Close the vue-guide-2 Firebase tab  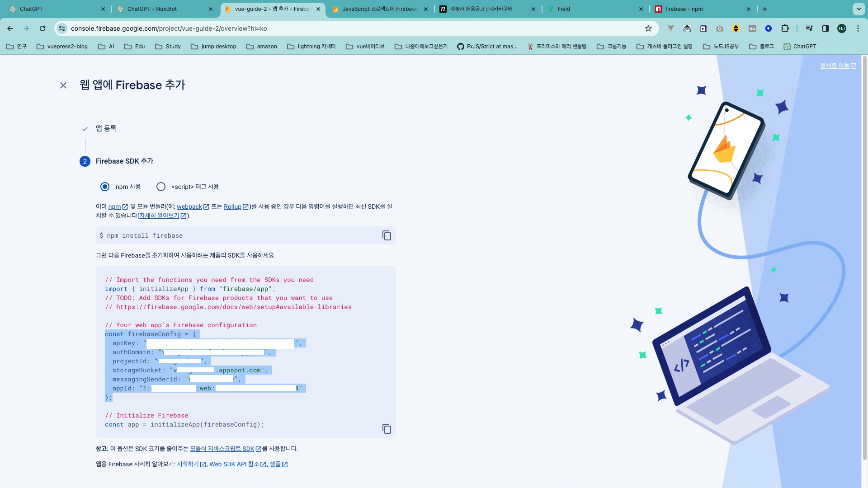(x=318, y=9)
